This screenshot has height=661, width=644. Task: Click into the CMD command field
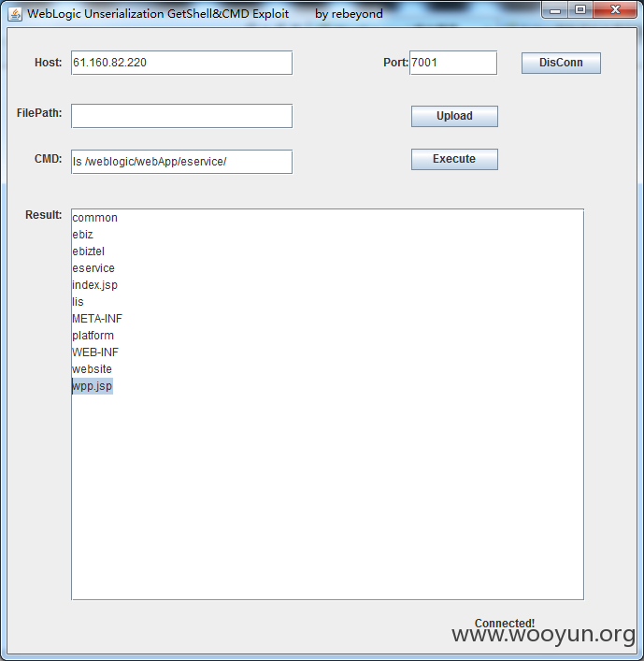(181, 162)
